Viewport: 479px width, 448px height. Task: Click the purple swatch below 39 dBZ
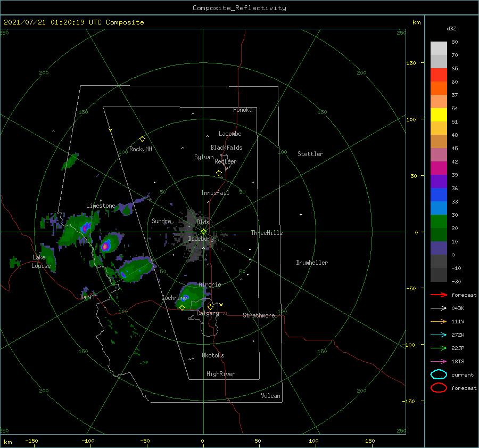click(x=439, y=181)
